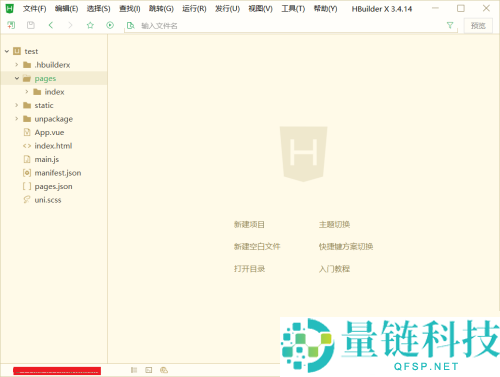Collapse the pages folder arrow
This screenshot has height=377, width=500.
click(x=17, y=78)
